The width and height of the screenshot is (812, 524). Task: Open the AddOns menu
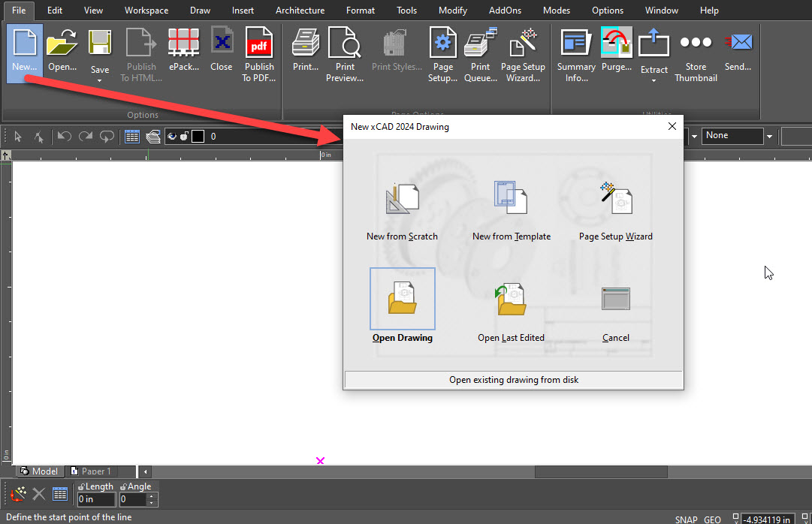coord(505,11)
